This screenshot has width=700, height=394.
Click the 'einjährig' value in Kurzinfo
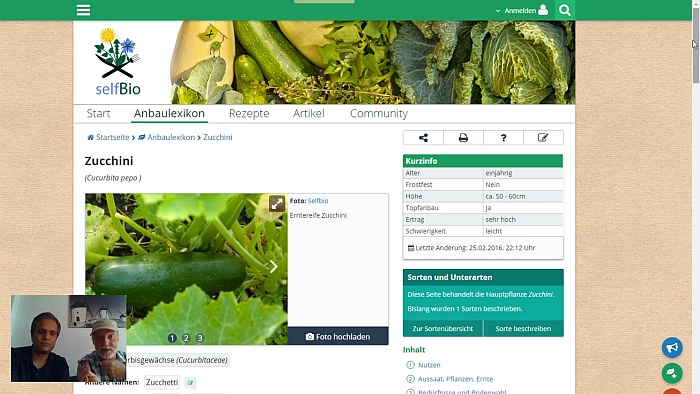pyautogui.click(x=499, y=173)
